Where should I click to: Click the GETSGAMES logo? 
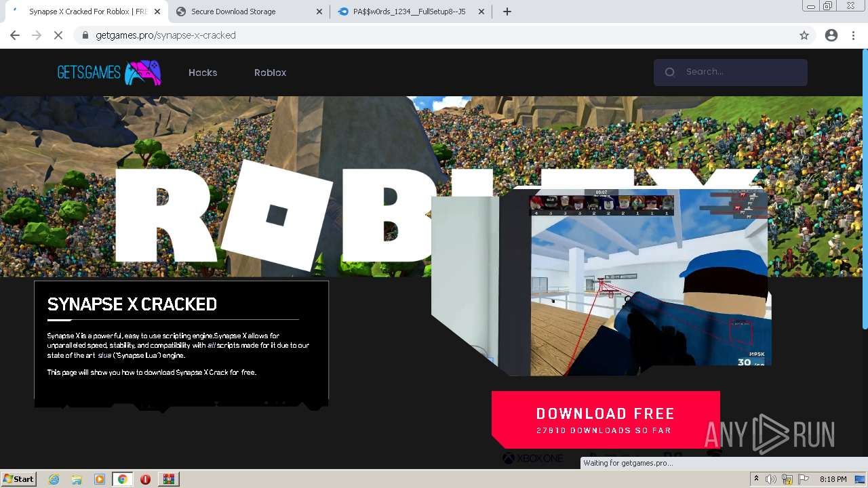tap(109, 73)
